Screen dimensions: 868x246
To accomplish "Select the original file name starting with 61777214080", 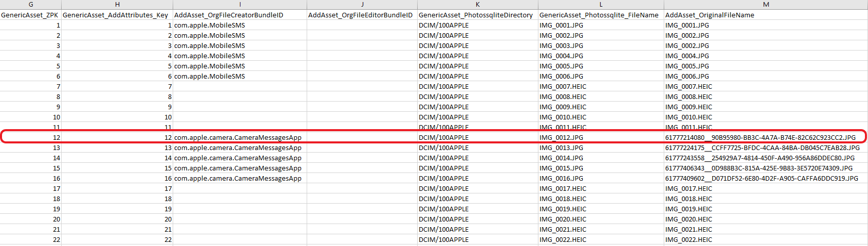I will (760, 138).
